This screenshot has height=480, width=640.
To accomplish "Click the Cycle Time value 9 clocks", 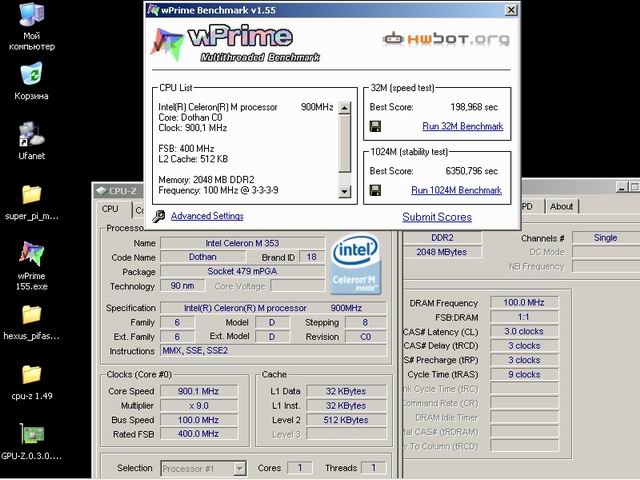I will (x=524, y=374).
